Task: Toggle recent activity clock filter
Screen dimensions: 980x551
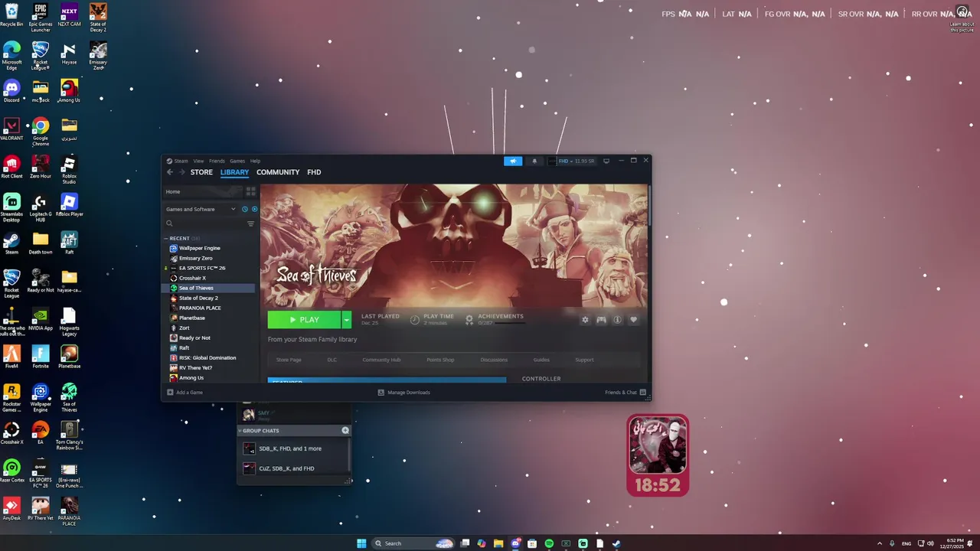Action: (x=245, y=209)
